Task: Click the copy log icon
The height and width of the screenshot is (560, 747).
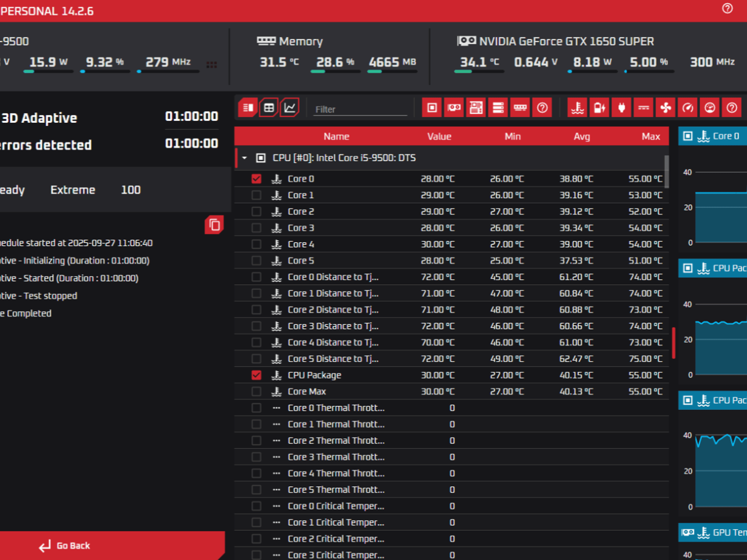Action: point(214,225)
